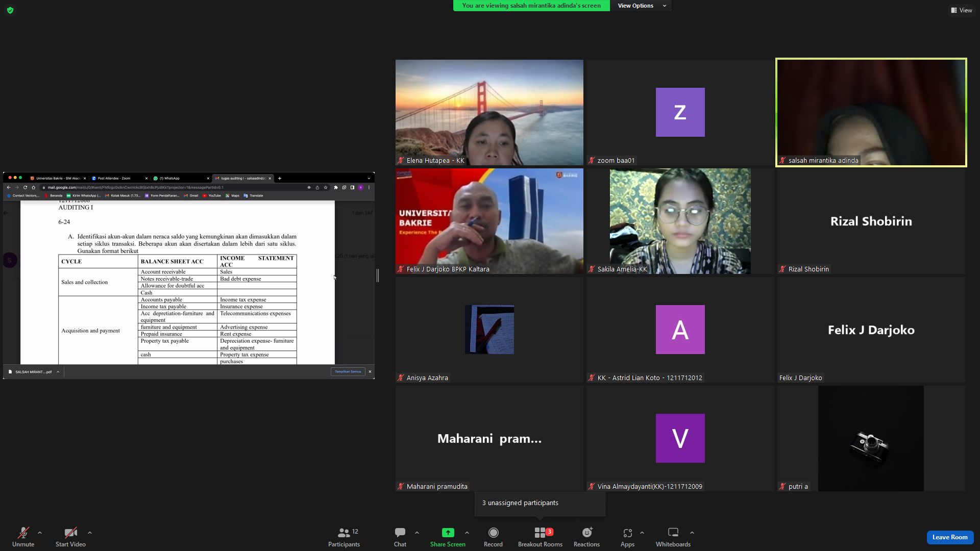Start Video from the Zoom toolbar
Viewport: 980px width, 551px height.
click(70, 537)
